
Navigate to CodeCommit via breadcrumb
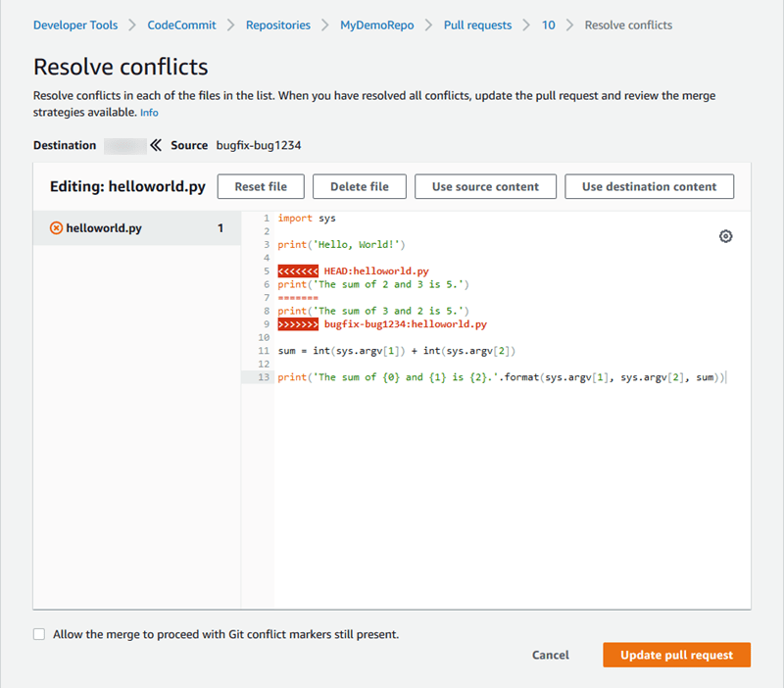point(181,25)
